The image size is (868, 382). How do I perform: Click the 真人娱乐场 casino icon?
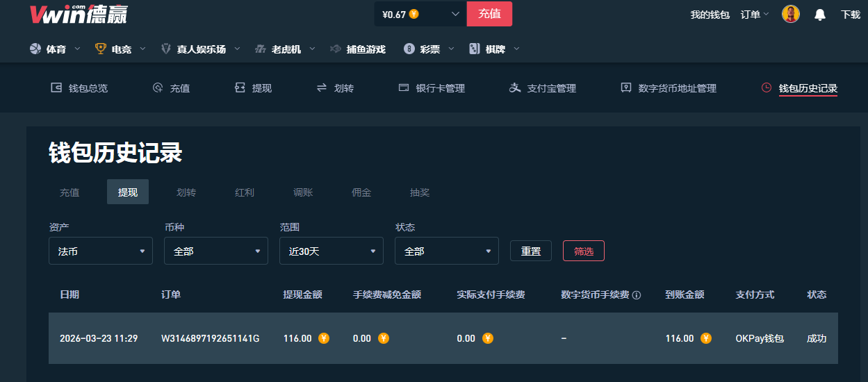pyautogui.click(x=166, y=49)
